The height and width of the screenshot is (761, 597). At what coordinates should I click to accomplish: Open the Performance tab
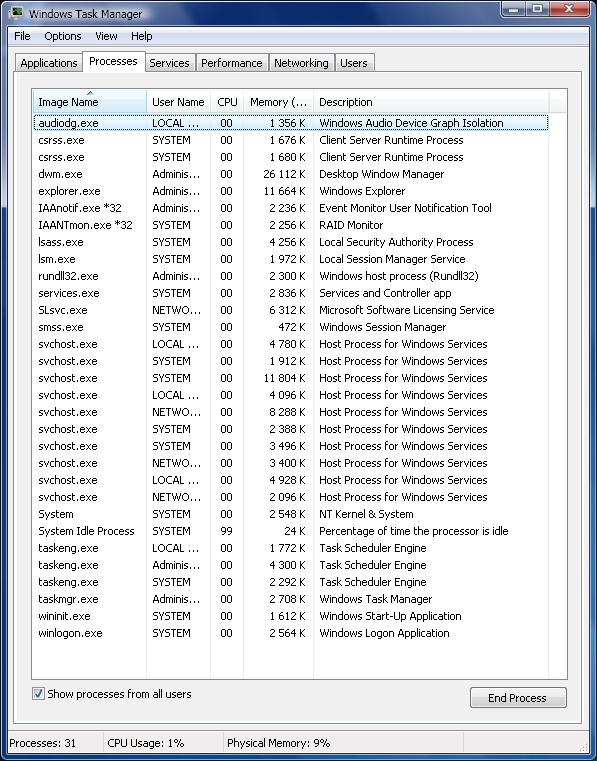(232, 63)
